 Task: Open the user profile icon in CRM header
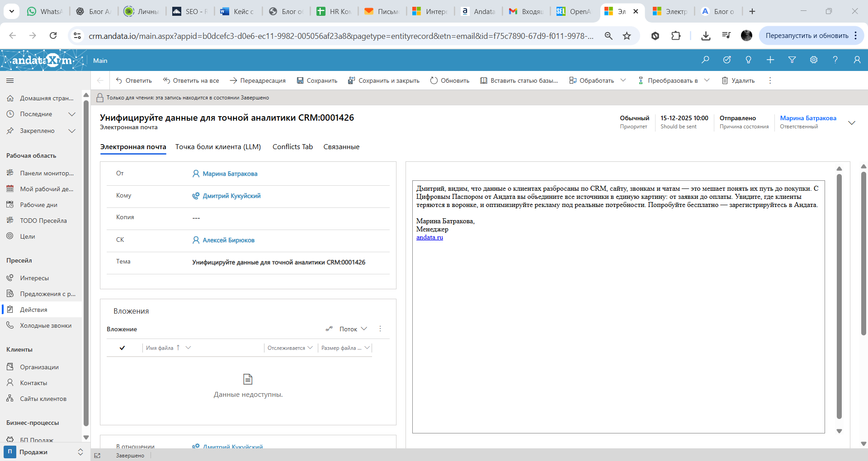(x=857, y=60)
